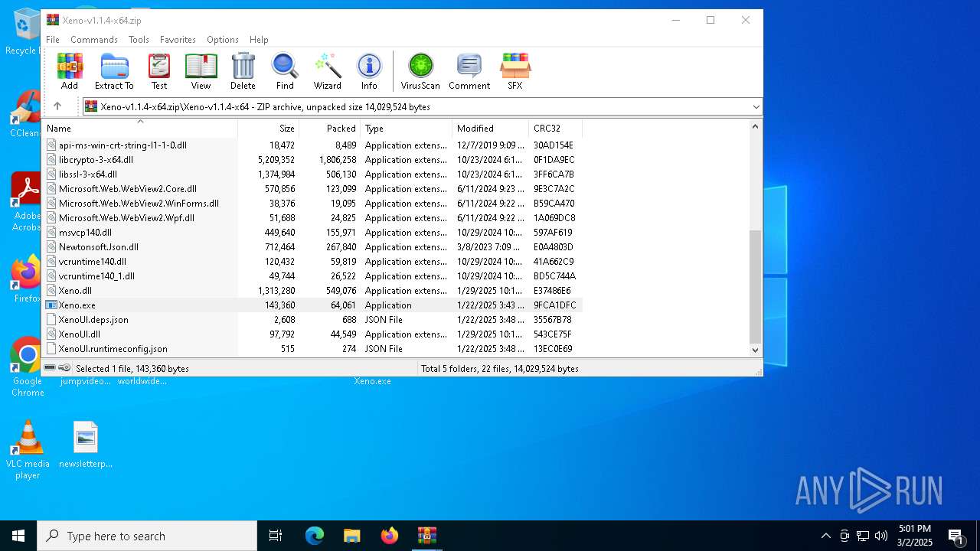Click the network tray icon
This screenshot has height=551, width=980.
click(x=863, y=536)
